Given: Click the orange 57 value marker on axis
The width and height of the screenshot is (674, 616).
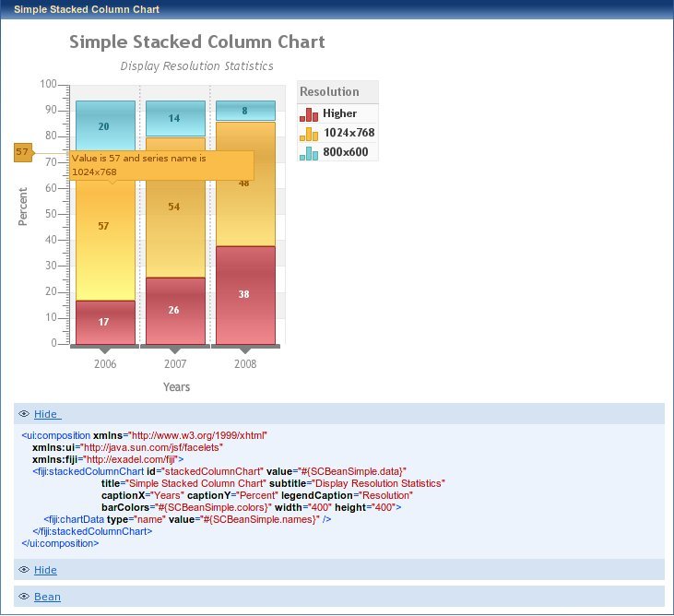Looking at the screenshot, I should click(x=23, y=152).
